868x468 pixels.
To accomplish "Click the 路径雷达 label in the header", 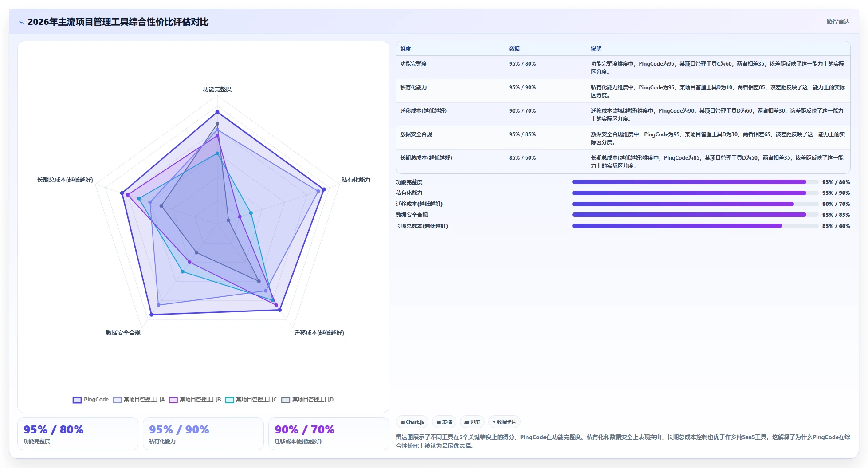I will coord(838,21).
